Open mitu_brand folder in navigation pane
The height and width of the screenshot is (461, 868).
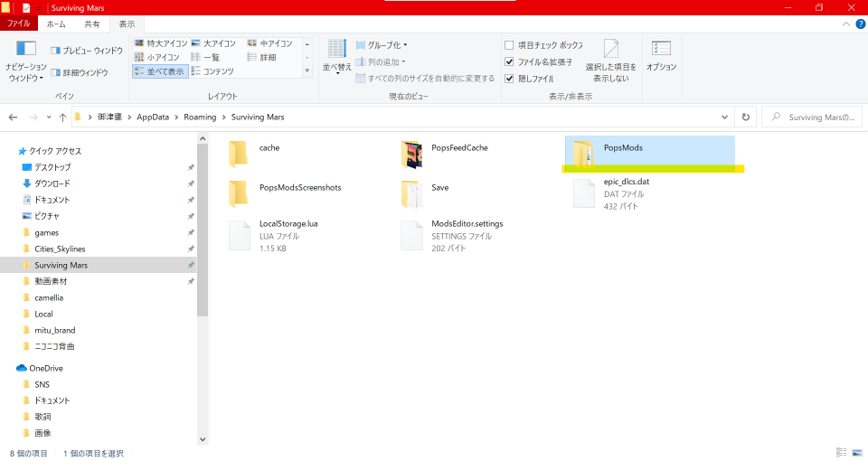click(x=55, y=331)
